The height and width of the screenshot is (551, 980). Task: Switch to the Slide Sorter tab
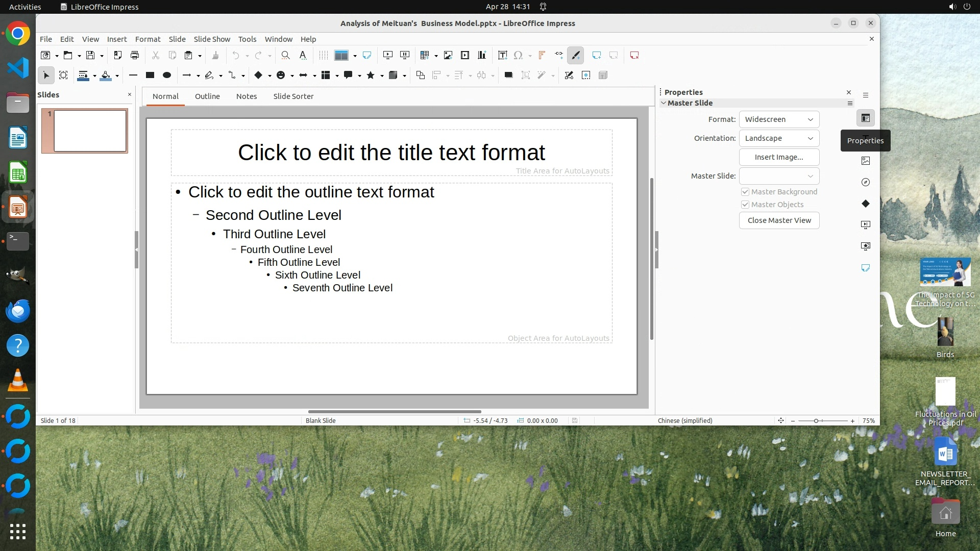pos(293,96)
